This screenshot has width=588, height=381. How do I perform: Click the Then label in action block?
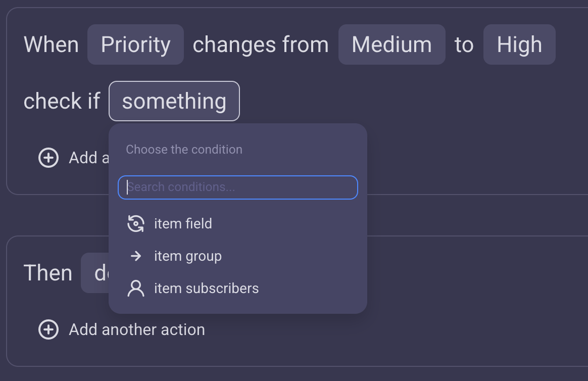pos(47,273)
